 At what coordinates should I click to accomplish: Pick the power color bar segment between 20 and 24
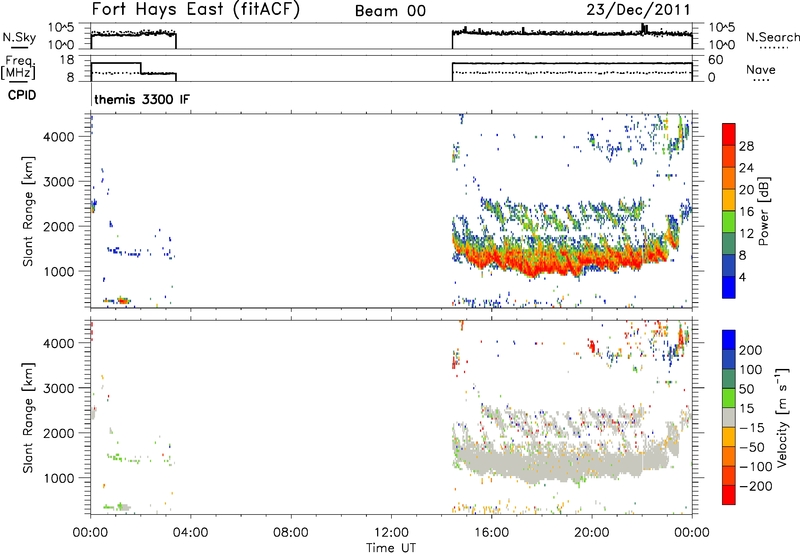pyautogui.click(x=729, y=178)
